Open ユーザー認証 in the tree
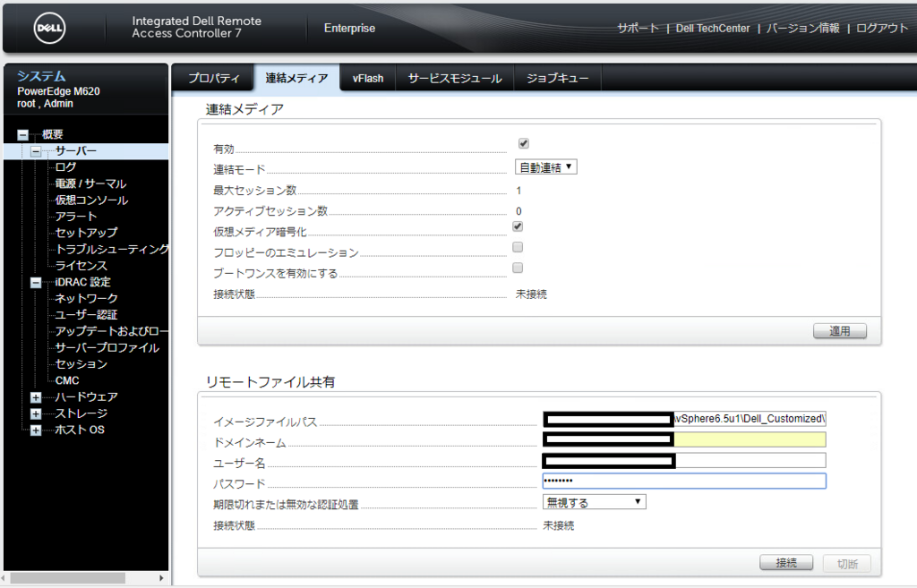Viewport: 917px width, 588px height. (86, 314)
